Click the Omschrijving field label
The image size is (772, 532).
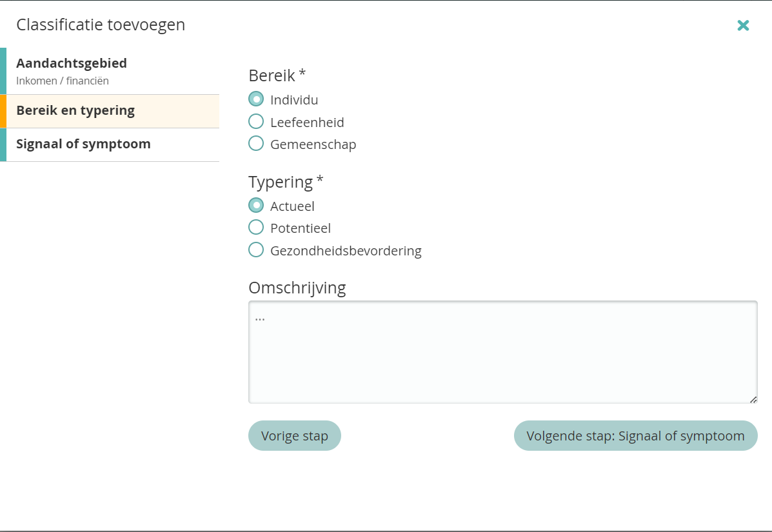(x=297, y=288)
